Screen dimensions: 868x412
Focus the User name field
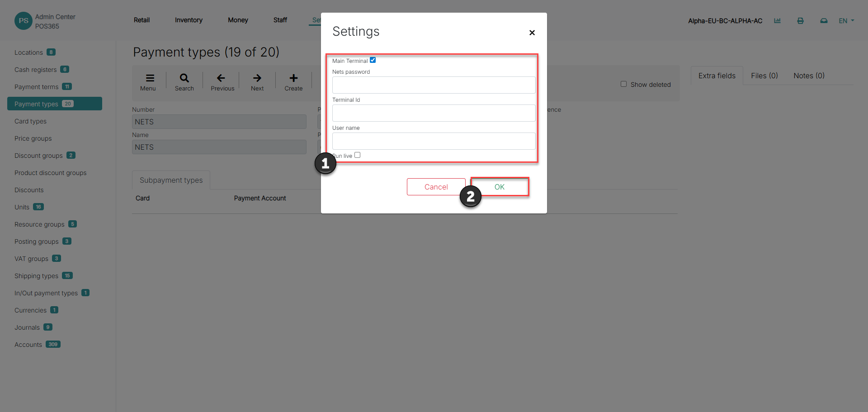click(434, 141)
